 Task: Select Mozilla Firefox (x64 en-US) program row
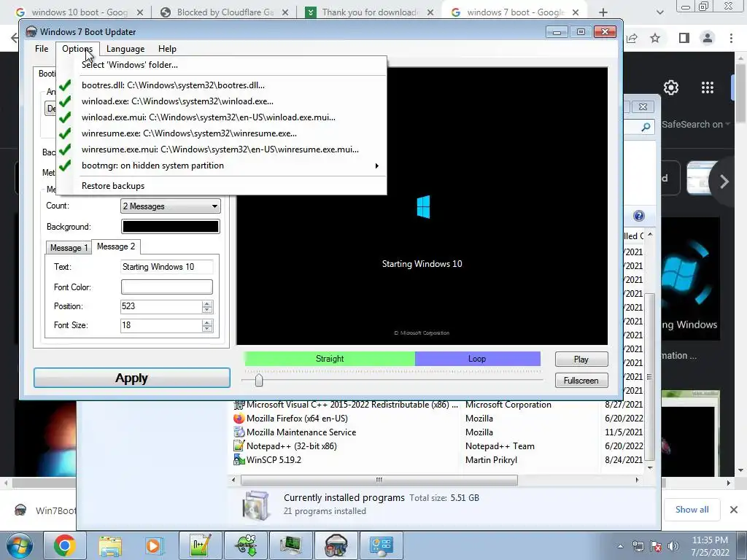(438, 419)
